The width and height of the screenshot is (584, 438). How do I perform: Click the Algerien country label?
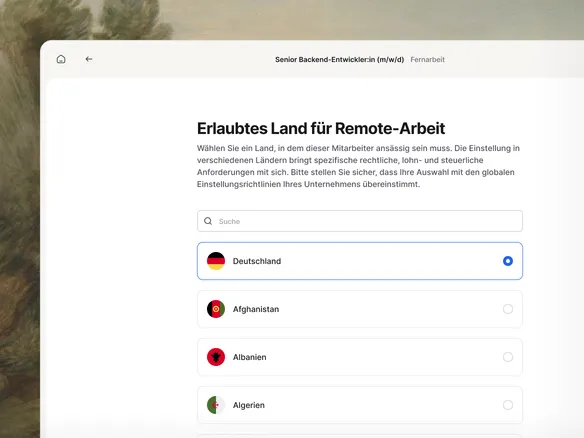(249, 405)
